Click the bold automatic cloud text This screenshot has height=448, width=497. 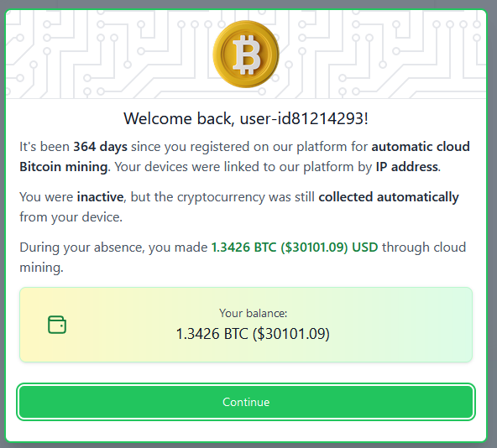pyautogui.click(x=421, y=147)
